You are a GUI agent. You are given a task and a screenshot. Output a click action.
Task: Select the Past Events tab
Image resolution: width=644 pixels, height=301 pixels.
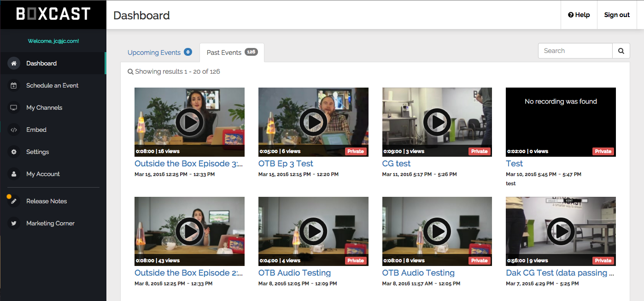point(225,52)
